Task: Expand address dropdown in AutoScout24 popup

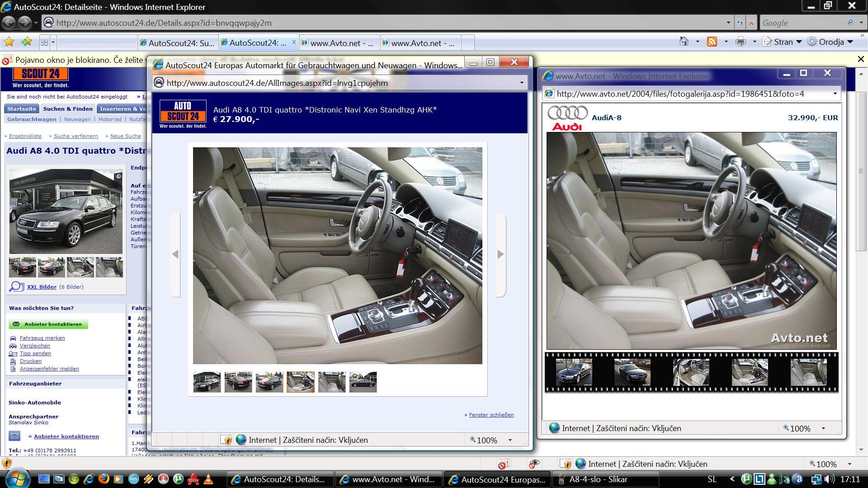Action: pos(521,83)
